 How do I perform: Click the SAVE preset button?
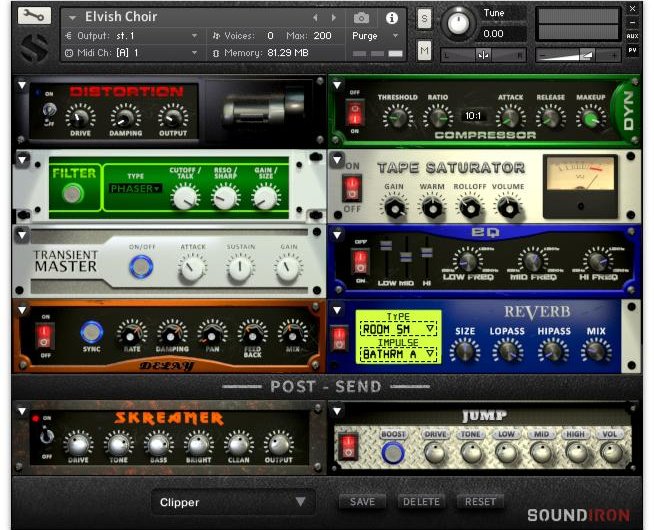point(363,502)
